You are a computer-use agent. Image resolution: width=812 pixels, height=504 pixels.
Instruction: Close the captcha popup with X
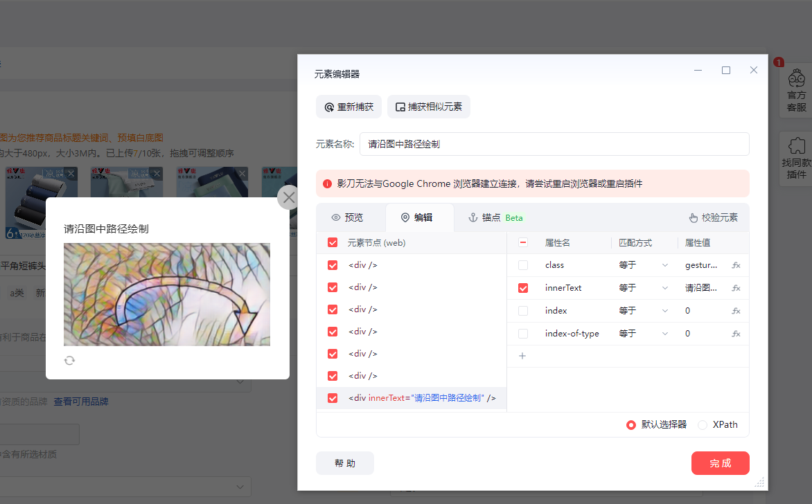pyautogui.click(x=289, y=198)
